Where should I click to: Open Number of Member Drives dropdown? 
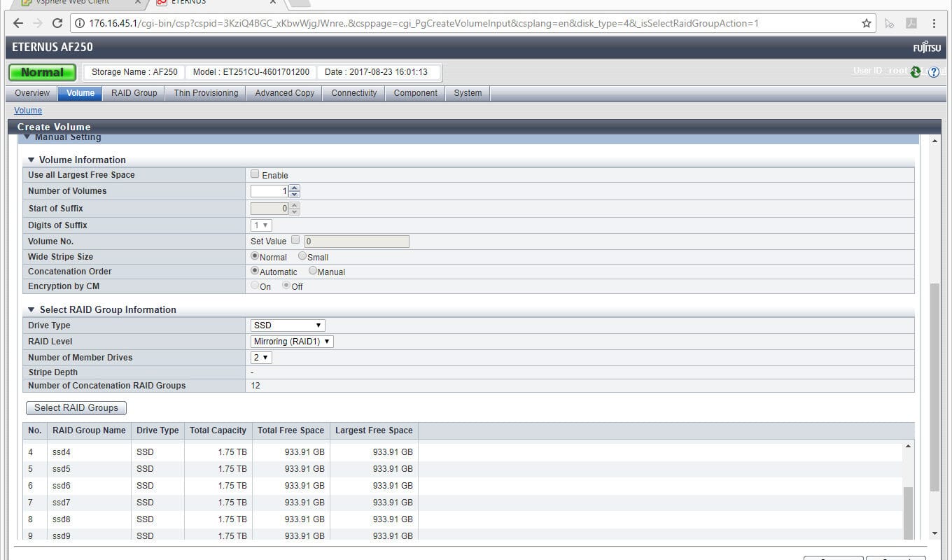(x=261, y=358)
